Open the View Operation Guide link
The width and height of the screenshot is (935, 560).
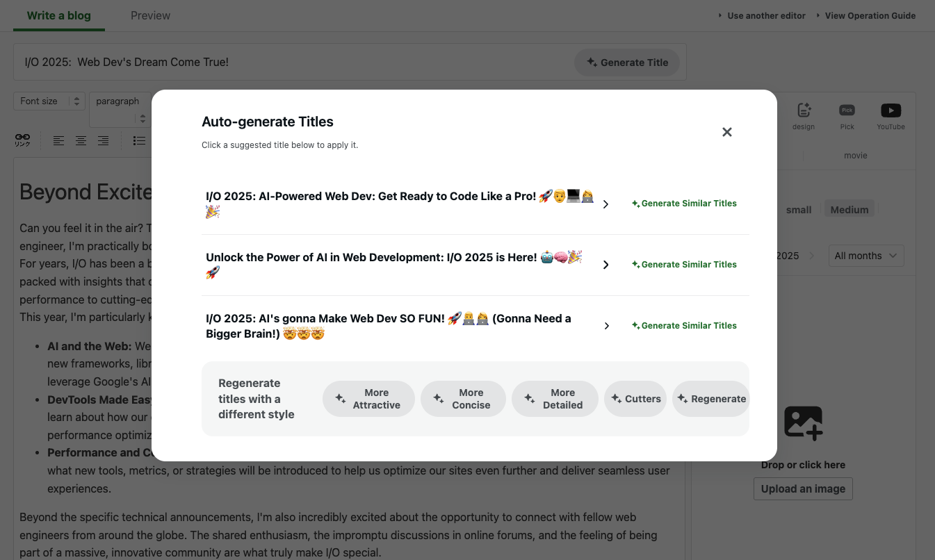pos(866,15)
